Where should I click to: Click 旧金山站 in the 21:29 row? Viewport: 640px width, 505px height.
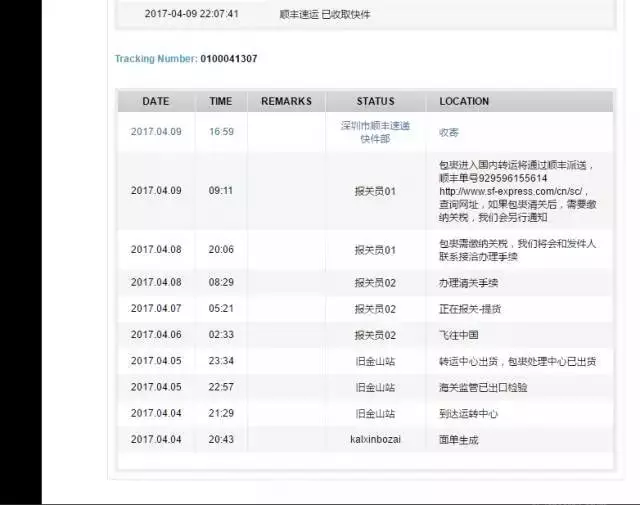(x=376, y=413)
